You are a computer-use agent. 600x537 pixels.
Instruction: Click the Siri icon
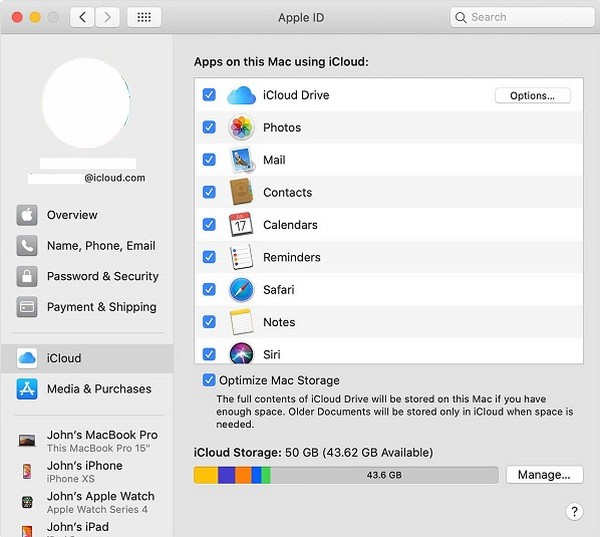coord(241,353)
